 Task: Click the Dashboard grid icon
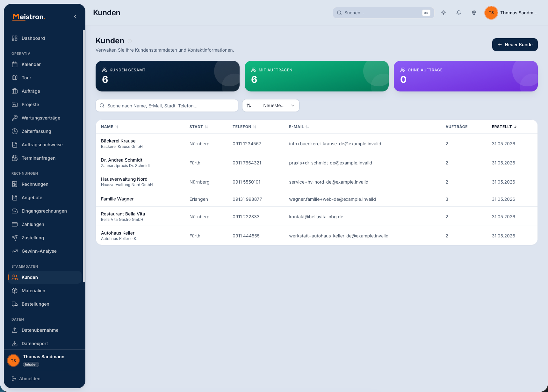(15, 38)
